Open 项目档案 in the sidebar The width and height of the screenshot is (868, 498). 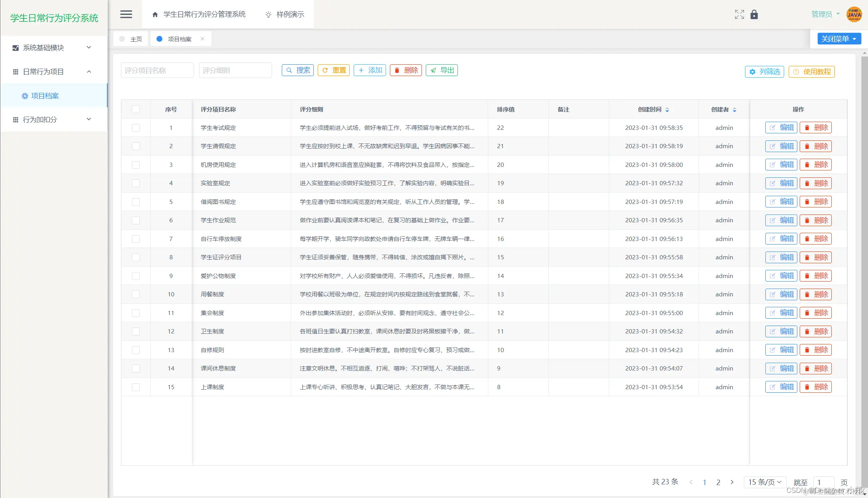(x=44, y=96)
